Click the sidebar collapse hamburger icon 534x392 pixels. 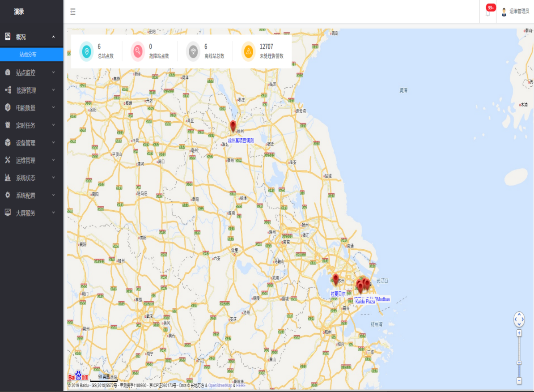(x=73, y=12)
